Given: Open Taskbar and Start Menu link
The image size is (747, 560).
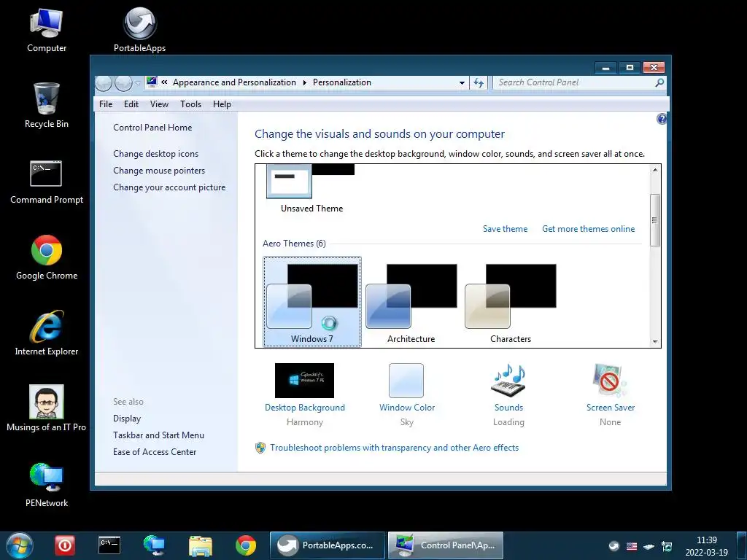Looking at the screenshot, I should [158, 435].
